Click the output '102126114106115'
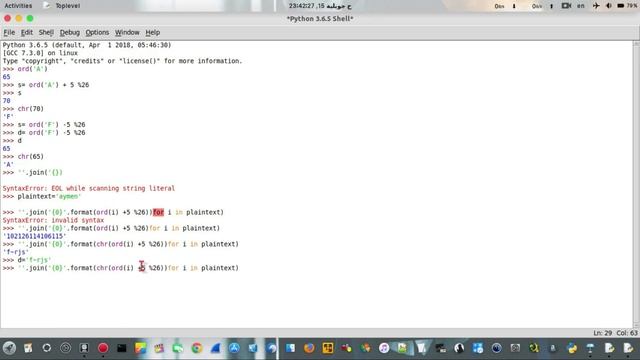640x360 pixels. 34,236
